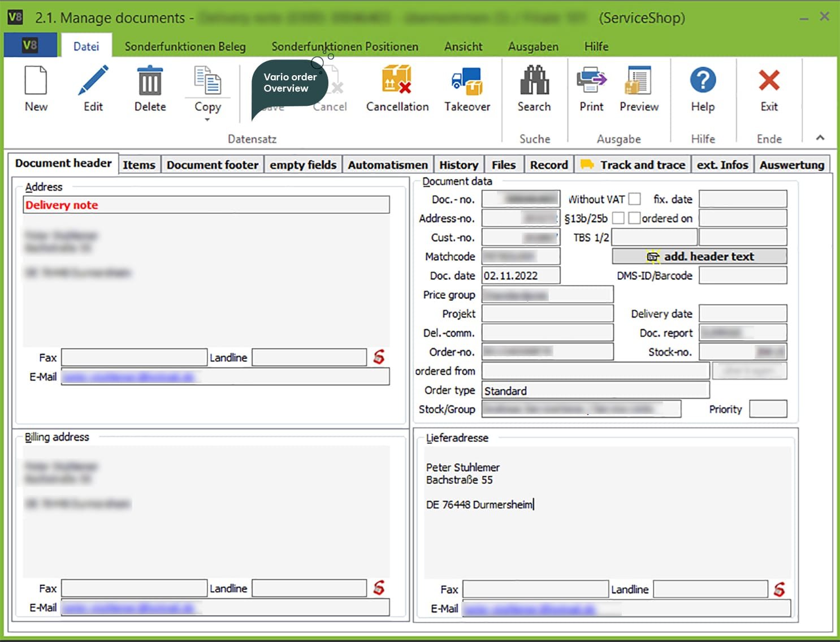840x642 pixels.
Task: Click the Takeover truck icon
Action: (x=467, y=80)
